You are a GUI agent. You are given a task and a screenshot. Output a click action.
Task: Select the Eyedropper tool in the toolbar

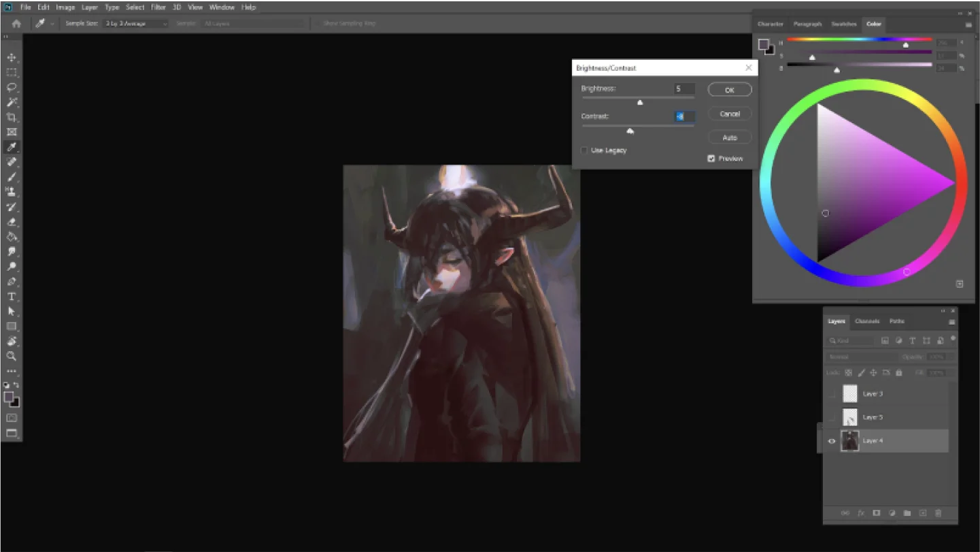12,147
